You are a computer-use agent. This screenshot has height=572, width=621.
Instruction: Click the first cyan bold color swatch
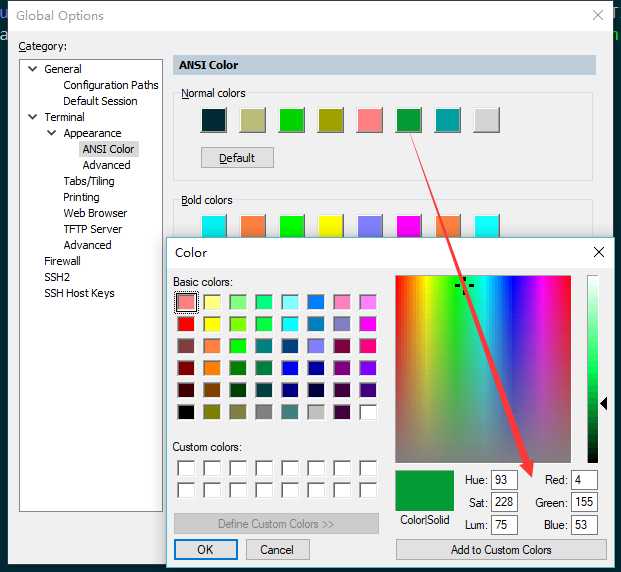pos(214,226)
